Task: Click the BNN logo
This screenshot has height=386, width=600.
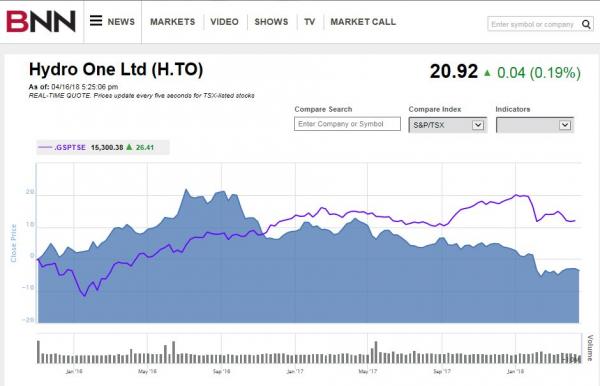Action: pos(41,21)
